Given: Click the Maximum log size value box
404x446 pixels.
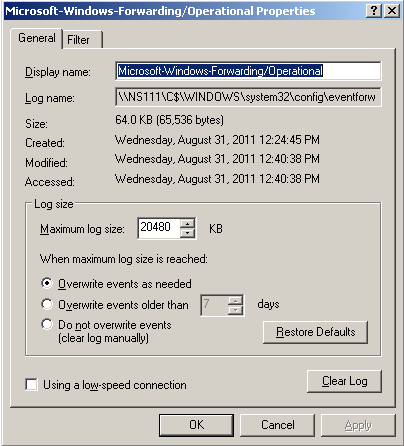Looking at the screenshot, I should point(159,228).
